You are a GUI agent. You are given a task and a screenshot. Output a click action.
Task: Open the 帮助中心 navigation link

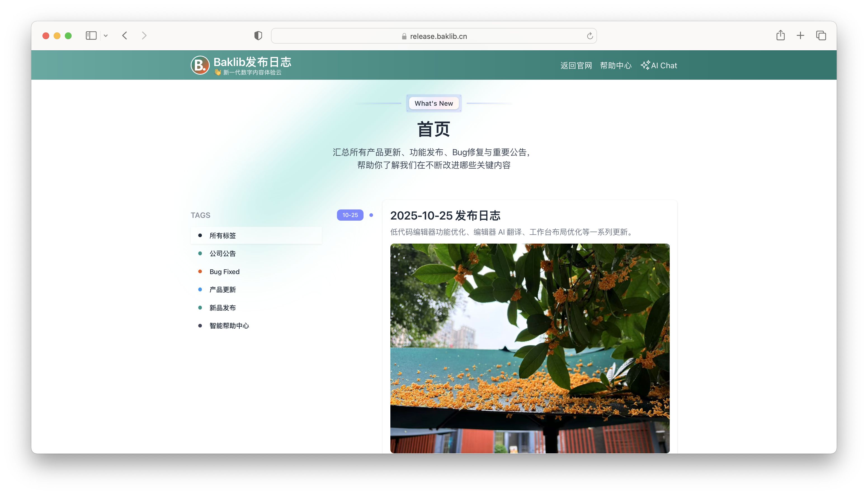615,65
